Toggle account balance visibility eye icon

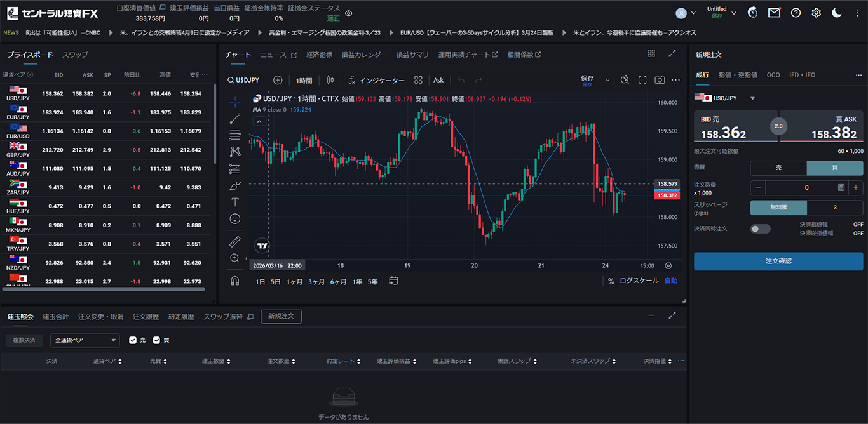pos(348,13)
